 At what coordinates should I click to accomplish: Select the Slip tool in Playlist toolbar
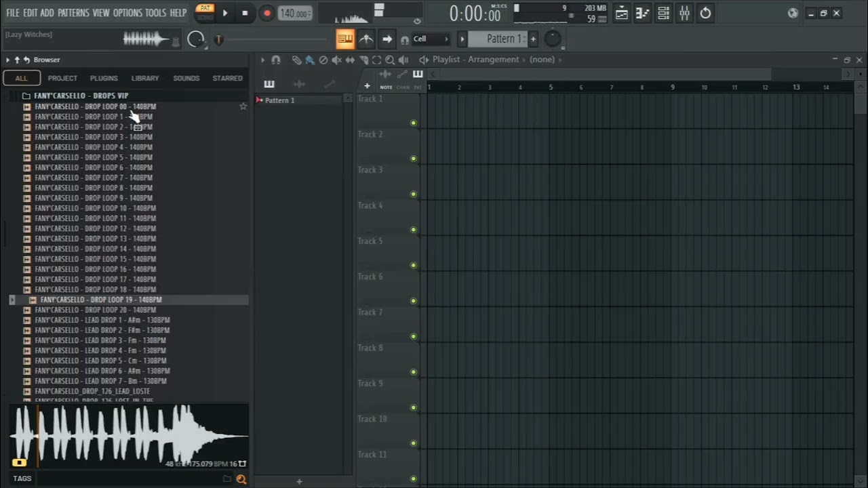[350, 60]
